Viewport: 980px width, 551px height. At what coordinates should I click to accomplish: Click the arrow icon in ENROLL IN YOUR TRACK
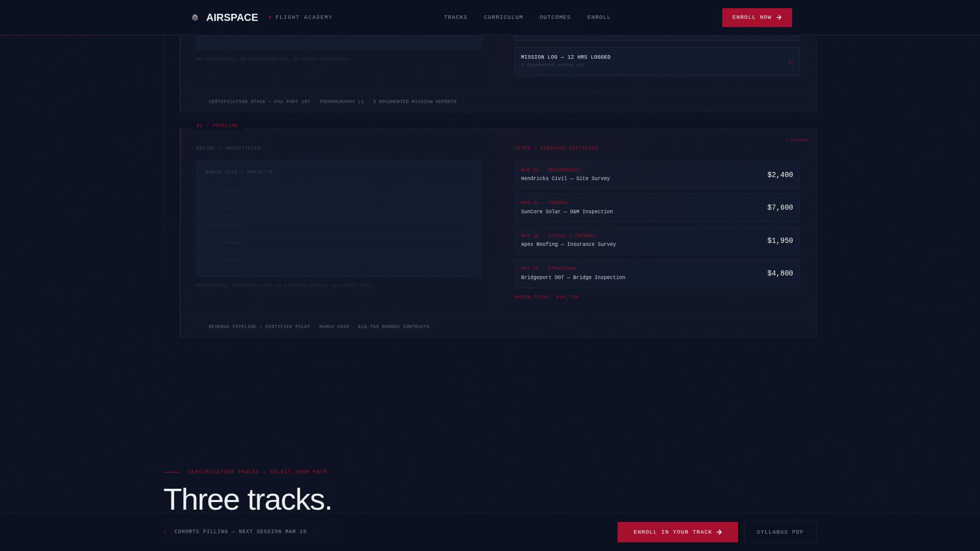719,532
